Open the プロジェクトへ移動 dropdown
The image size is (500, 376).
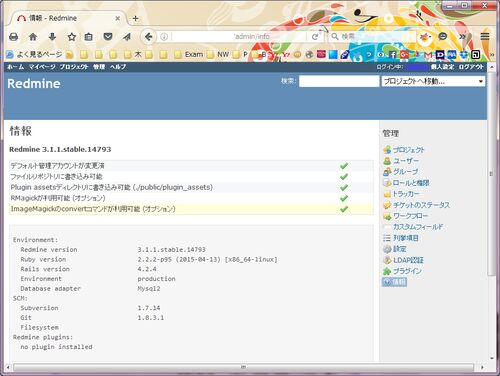pyautogui.click(x=433, y=81)
